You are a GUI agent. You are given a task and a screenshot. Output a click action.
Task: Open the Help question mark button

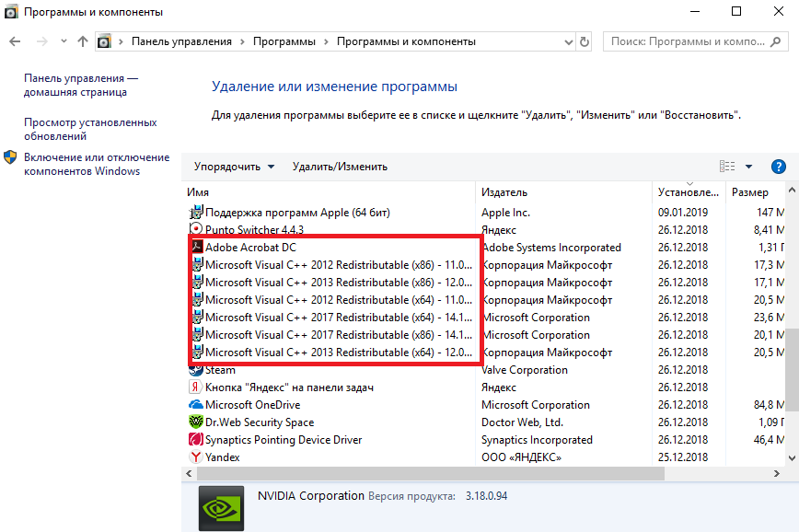778,167
